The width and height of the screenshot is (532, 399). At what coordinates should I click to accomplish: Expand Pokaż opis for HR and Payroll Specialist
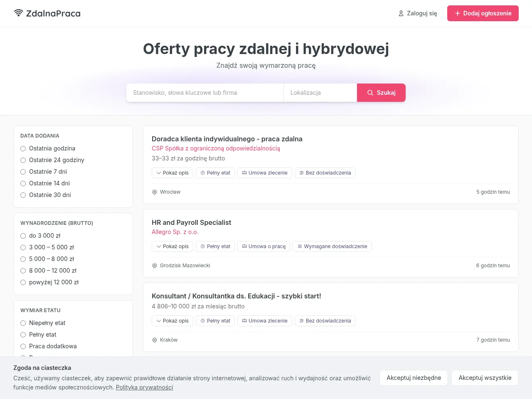click(172, 246)
